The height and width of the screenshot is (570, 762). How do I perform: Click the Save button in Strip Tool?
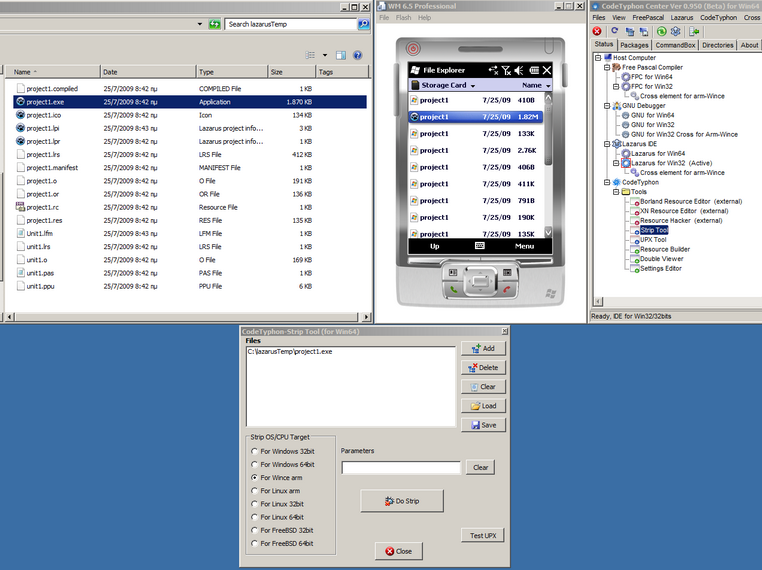[483, 425]
